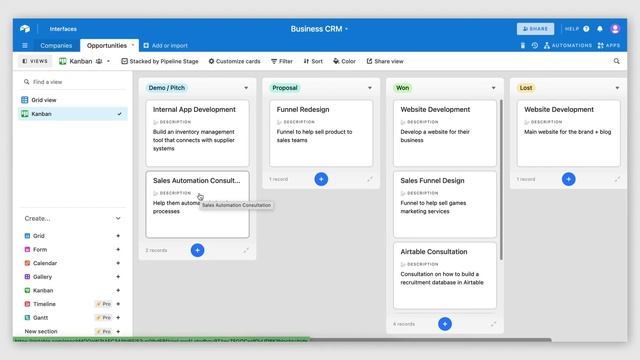Open Sales Funnel Design card

point(444,204)
